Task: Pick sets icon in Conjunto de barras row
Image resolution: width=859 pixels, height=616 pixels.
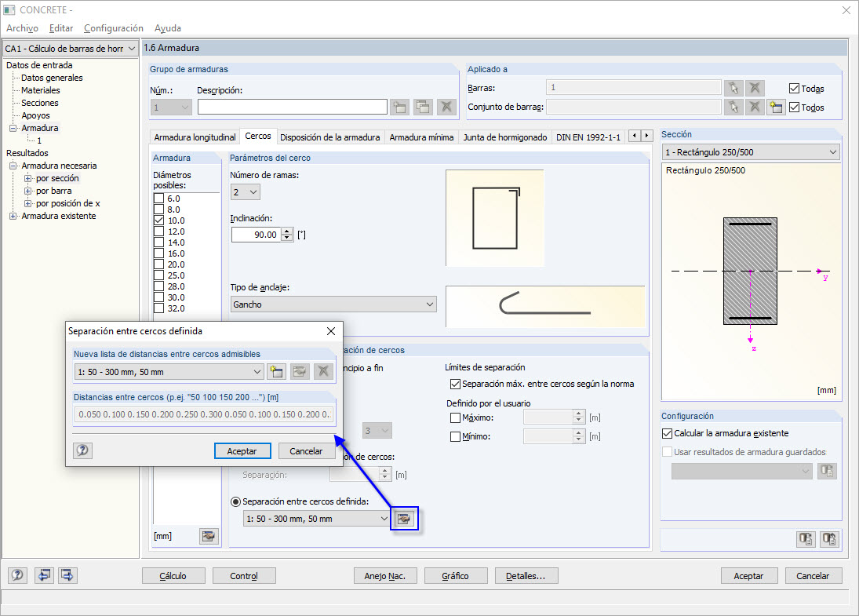Action: pos(733,107)
